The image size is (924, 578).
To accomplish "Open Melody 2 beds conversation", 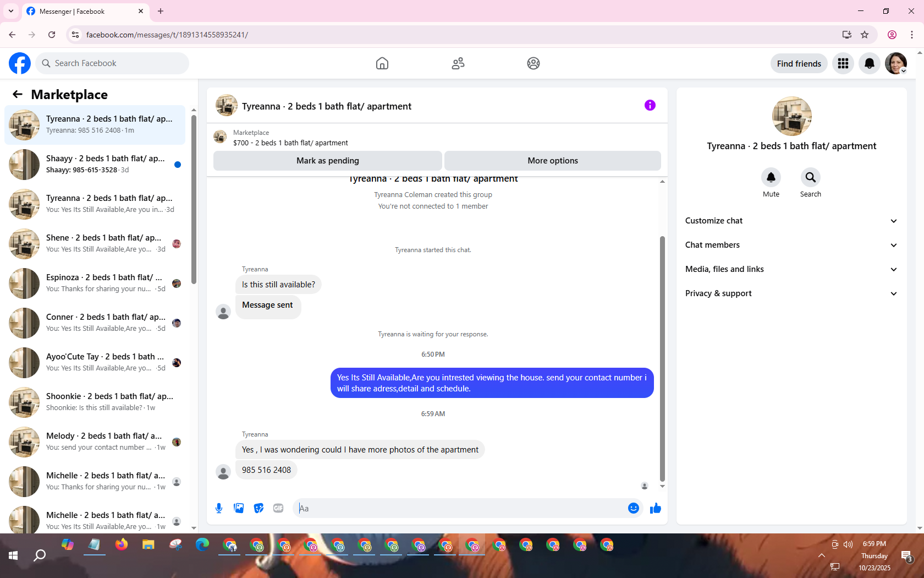I will [95, 442].
